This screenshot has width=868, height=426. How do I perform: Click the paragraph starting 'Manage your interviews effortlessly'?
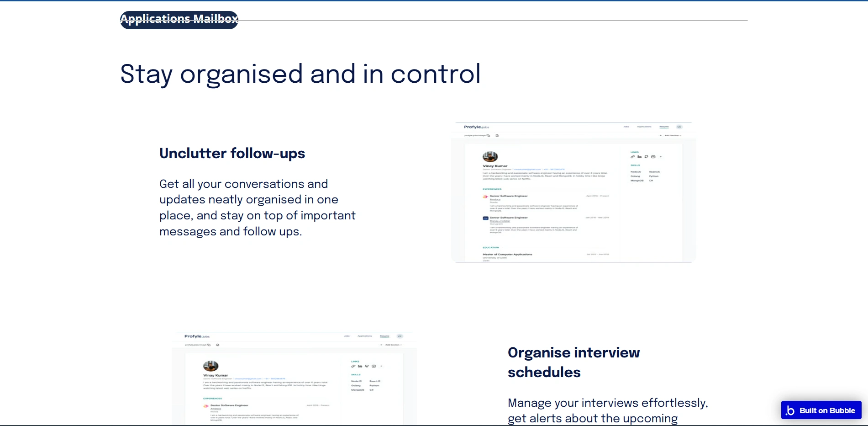[x=608, y=410]
